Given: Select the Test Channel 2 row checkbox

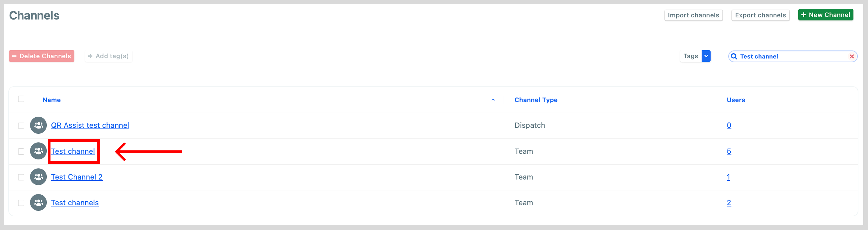Looking at the screenshot, I should tap(21, 177).
